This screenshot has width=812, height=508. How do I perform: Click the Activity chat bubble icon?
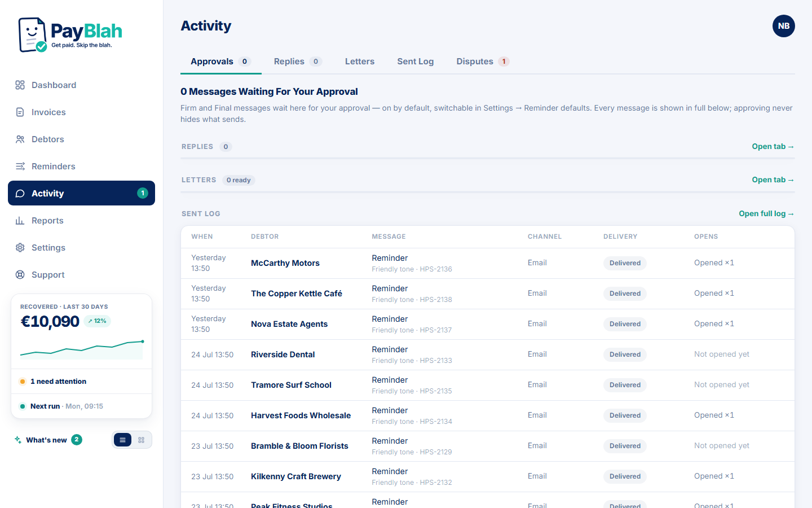20,194
